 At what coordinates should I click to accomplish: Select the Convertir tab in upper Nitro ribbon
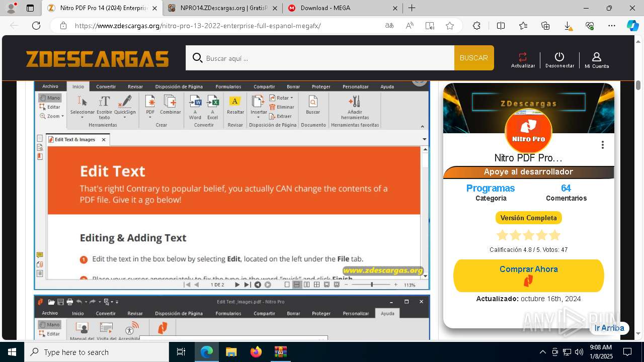(106, 86)
